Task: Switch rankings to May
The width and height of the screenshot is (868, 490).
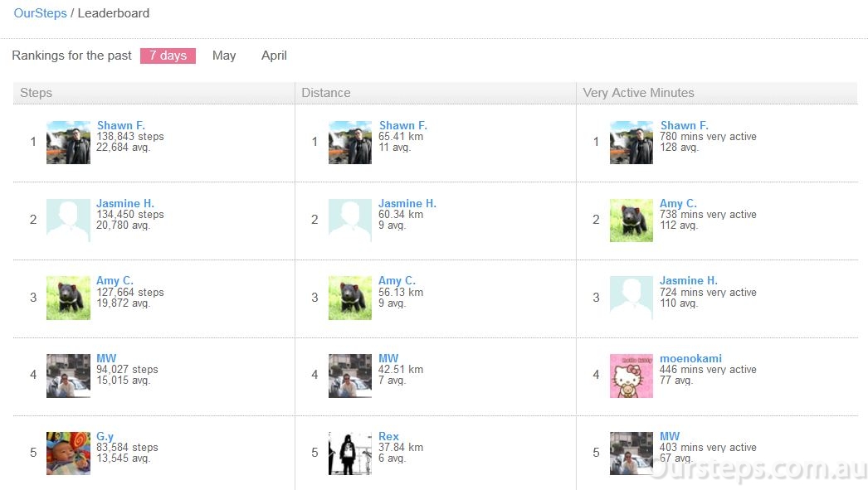Action: (x=224, y=56)
